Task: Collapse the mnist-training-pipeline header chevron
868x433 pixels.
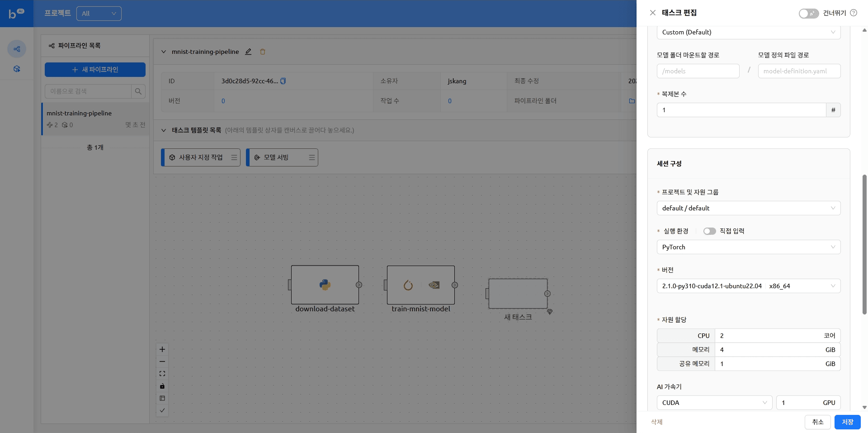Action: click(164, 52)
